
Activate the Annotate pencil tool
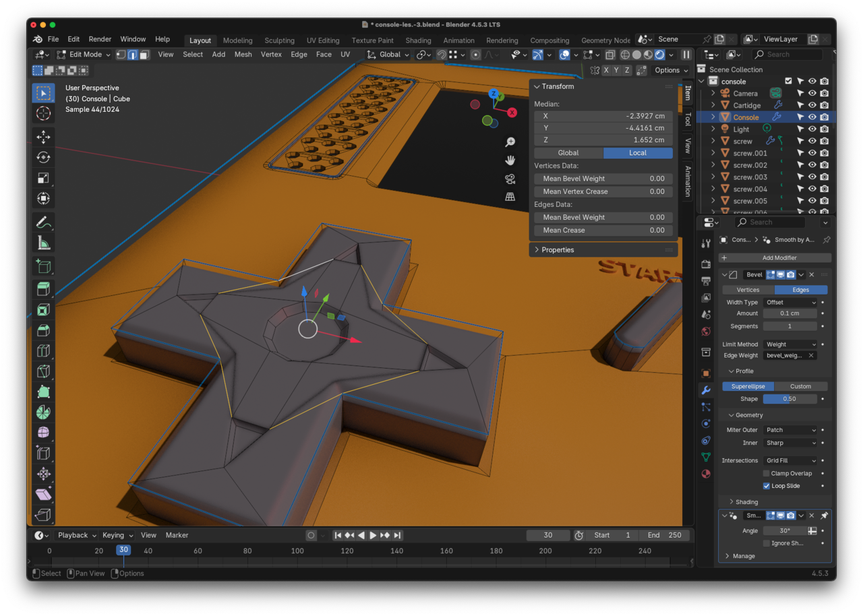pos(43,222)
